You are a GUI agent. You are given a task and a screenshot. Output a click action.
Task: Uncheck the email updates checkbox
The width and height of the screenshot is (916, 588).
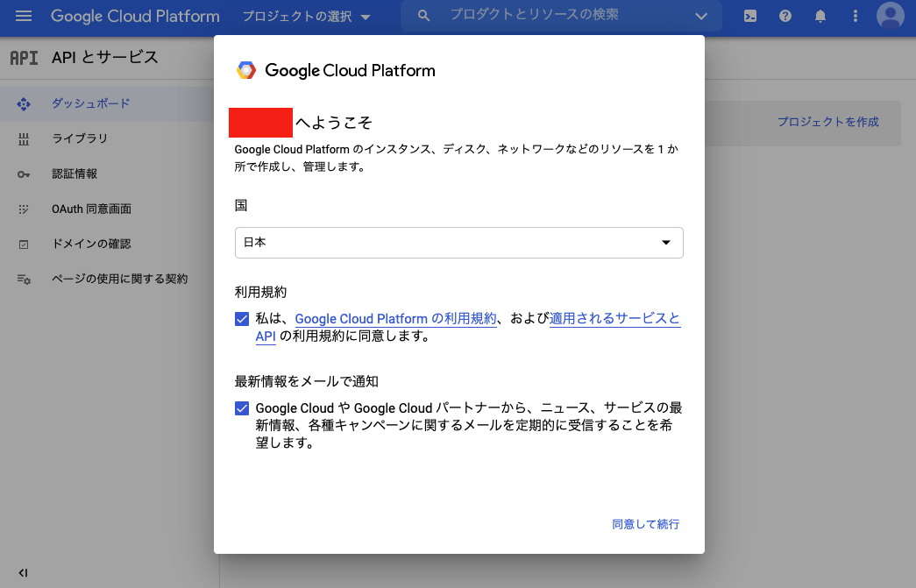click(242, 408)
